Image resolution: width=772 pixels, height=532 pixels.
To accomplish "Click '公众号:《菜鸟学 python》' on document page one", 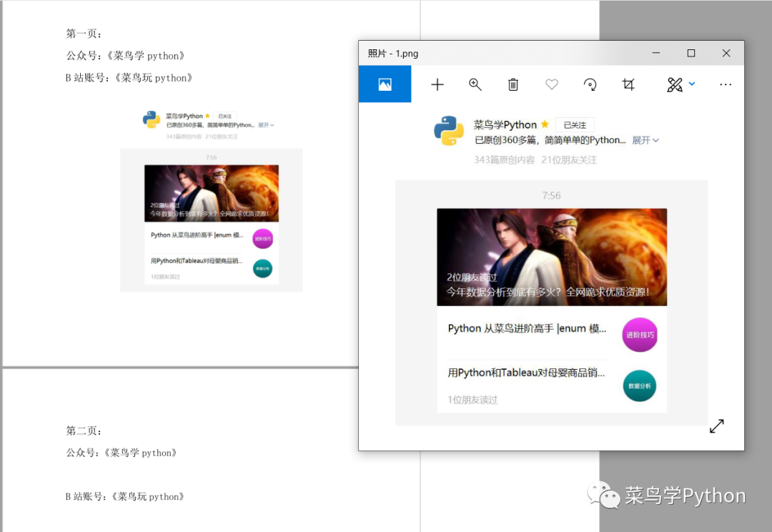I will 126,56.
